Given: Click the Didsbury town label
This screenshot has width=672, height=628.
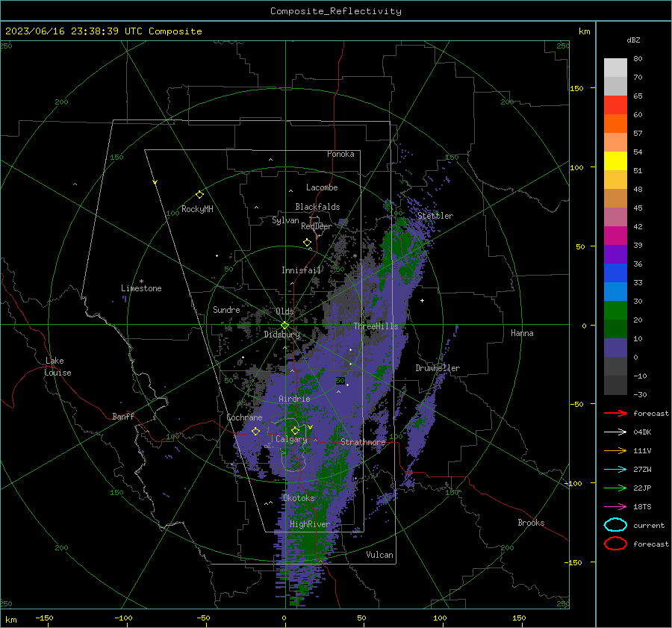Looking at the screenshot, I should click(282, 335).
